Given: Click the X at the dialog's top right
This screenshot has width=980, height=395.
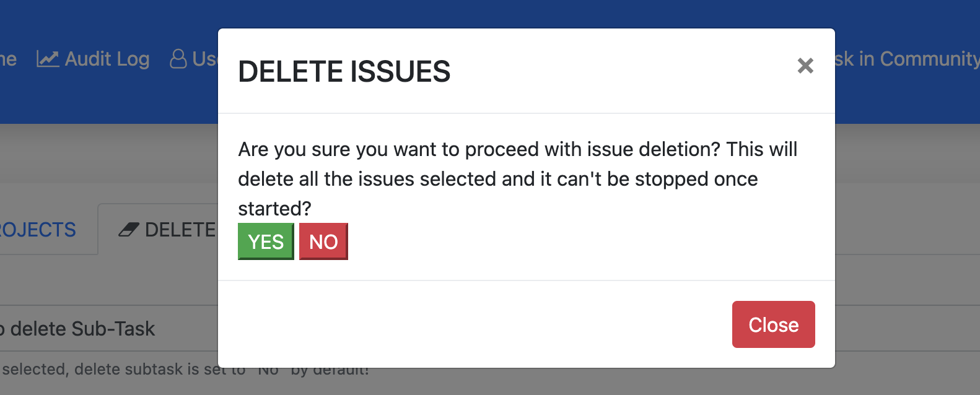Looking at the screenshot, I should point(805,66).
